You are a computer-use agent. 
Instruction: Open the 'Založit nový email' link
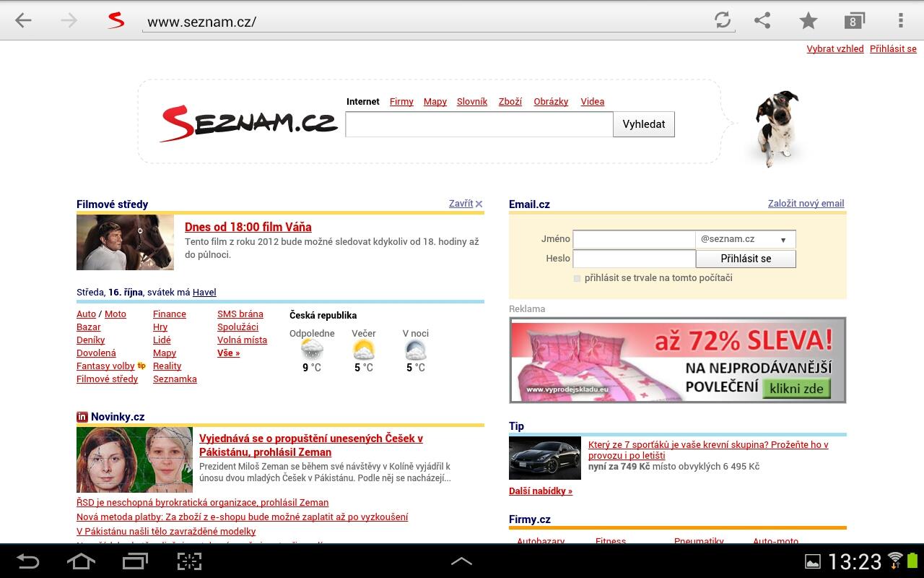tap(806, 204)
